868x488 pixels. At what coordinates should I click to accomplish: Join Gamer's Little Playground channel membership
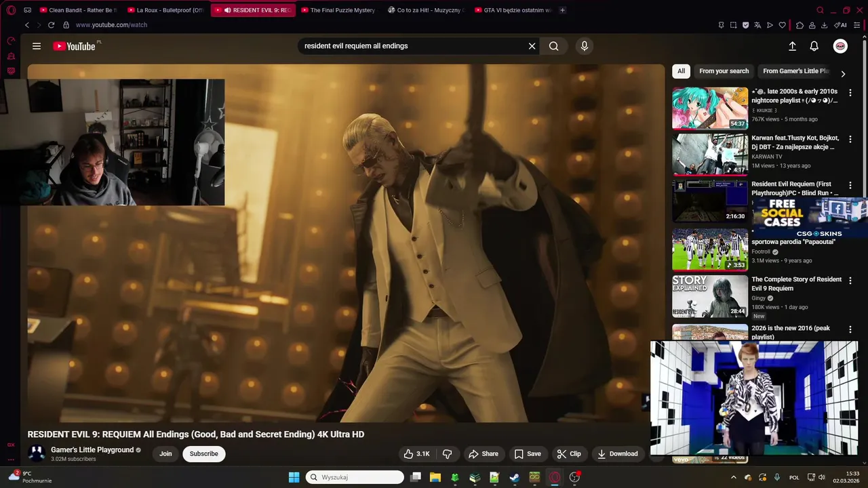(x=165, y=454)
